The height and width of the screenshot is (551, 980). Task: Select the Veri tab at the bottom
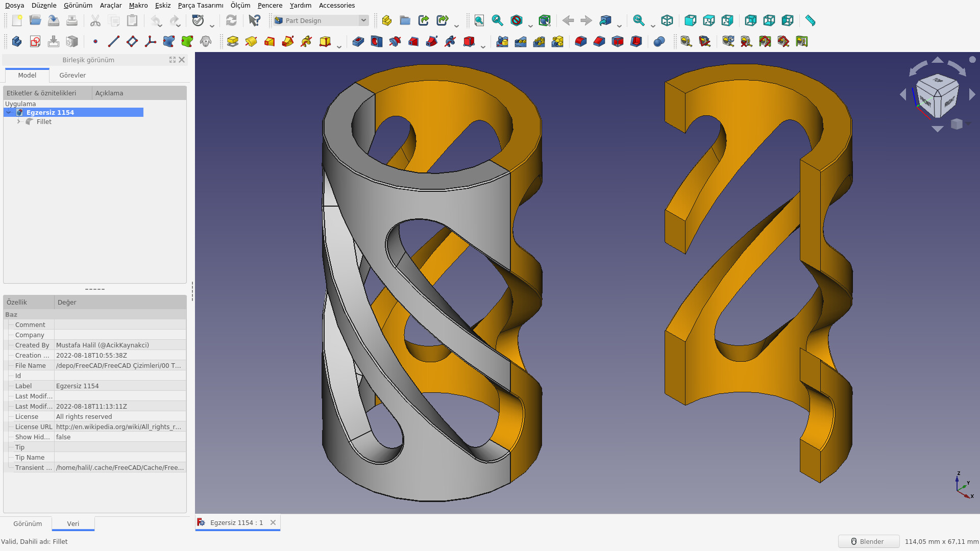coord(73,523)
